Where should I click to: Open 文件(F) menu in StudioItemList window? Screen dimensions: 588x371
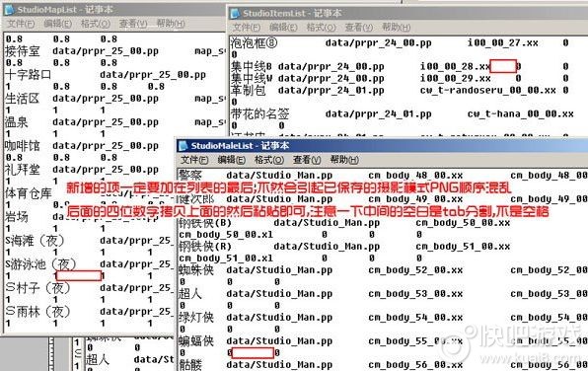pos(247,28)
